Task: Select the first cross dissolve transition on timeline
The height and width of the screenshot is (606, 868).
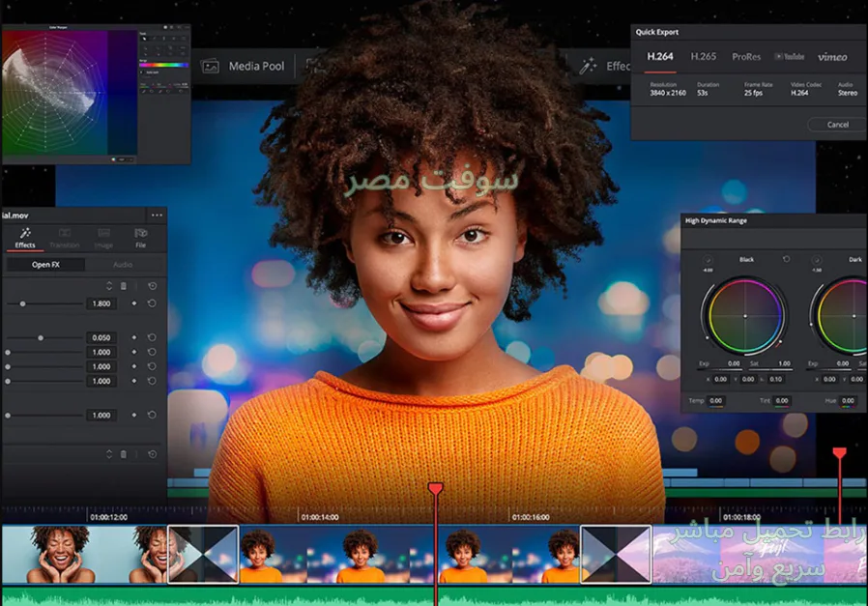Action: tap(203, 554)
